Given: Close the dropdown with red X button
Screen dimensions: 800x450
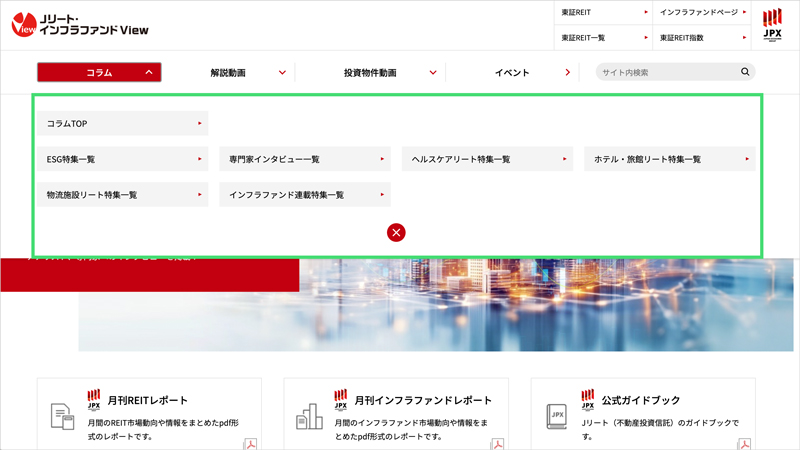Looking at the screenshot, I should click(396, 233).
